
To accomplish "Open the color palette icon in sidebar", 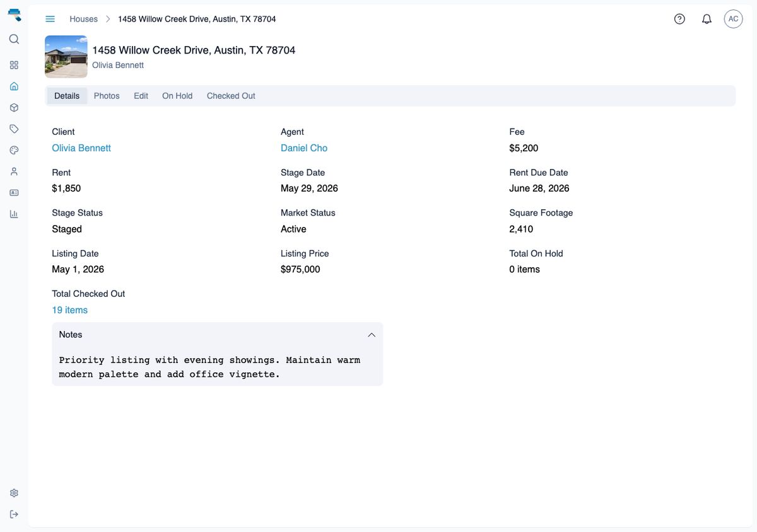I will (x=14, y=150).
